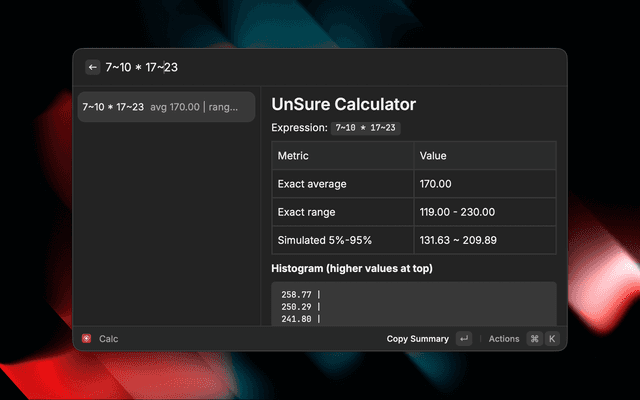The height and width of the screenshot is (400, 640).
Task: Select the 7~10 * 17~23 result list item
Action: pyautogui.click(x=167, y=107)
